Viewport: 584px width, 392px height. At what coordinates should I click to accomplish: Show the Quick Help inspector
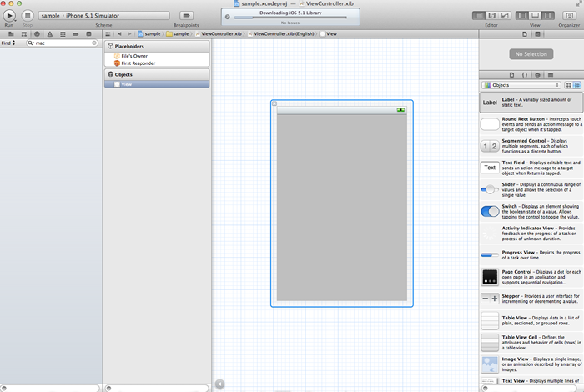click(x=537, y=34)
